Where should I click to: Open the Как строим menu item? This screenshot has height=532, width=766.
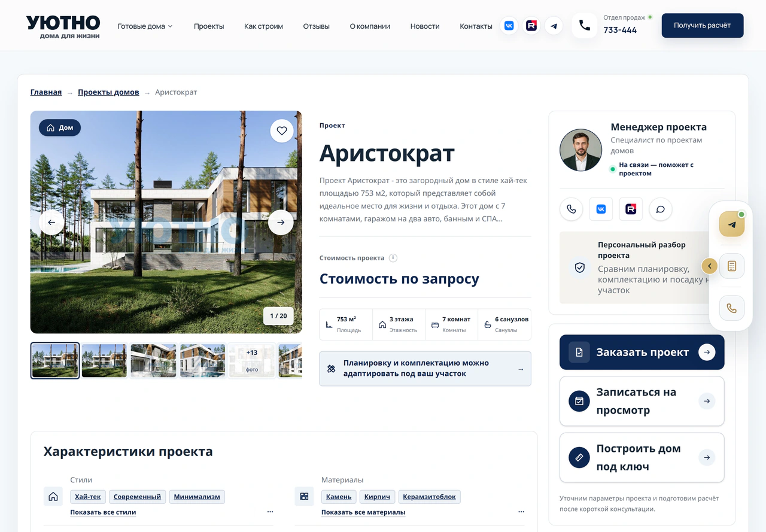(263, 26)
